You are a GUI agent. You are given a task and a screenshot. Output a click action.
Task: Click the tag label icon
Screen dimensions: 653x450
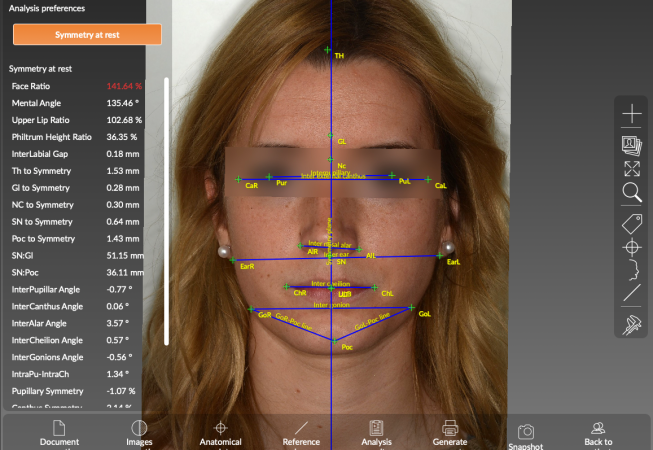coord(632,224)
